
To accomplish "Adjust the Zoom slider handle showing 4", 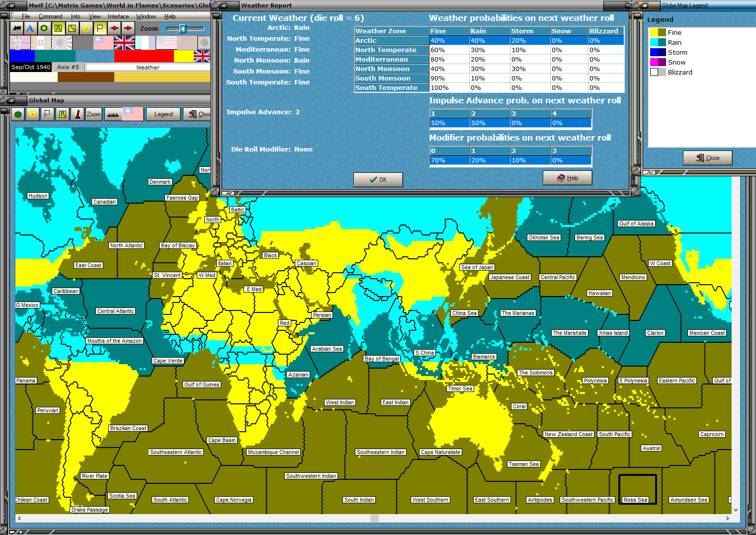I will pyautogui.click(x=182, y=29).
